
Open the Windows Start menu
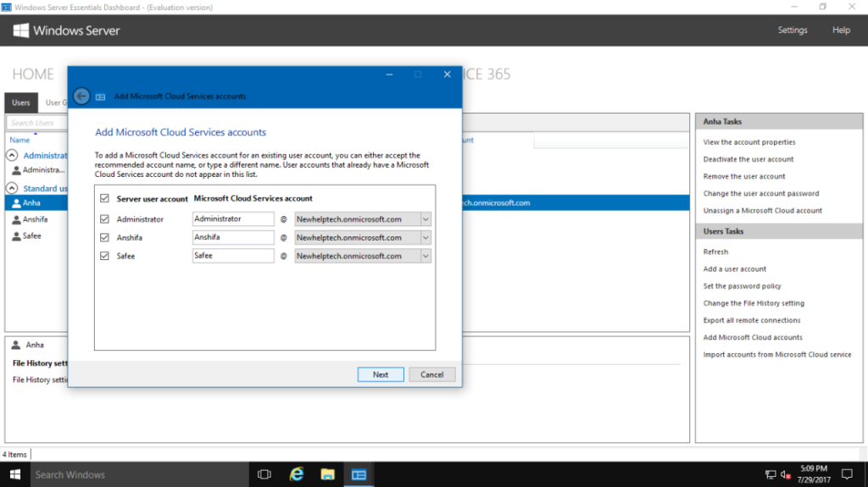point(15,474)
